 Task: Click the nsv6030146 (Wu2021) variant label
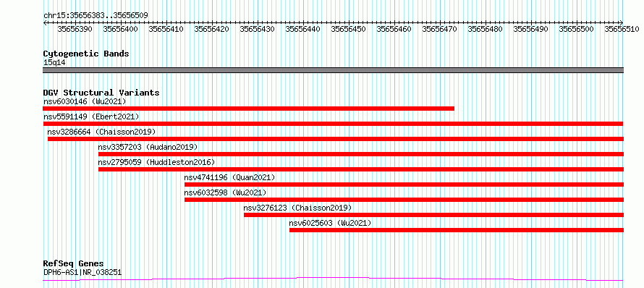(85, 101)
